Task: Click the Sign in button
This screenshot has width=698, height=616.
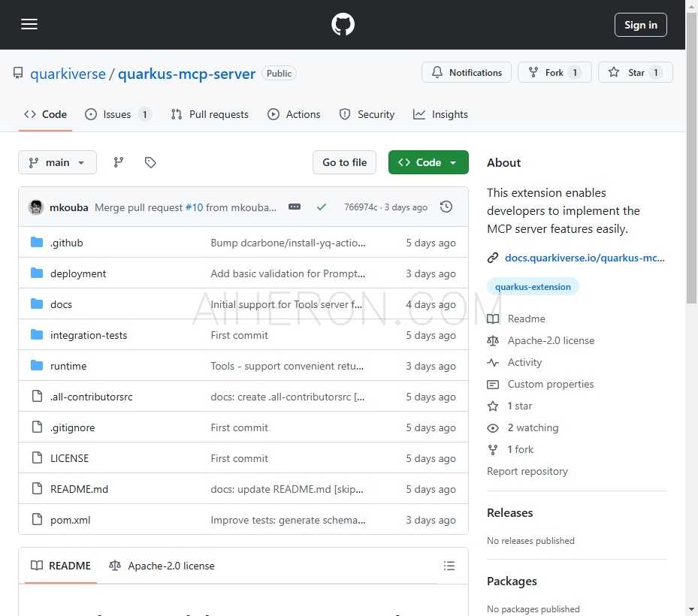Action: tap(641, 25)
